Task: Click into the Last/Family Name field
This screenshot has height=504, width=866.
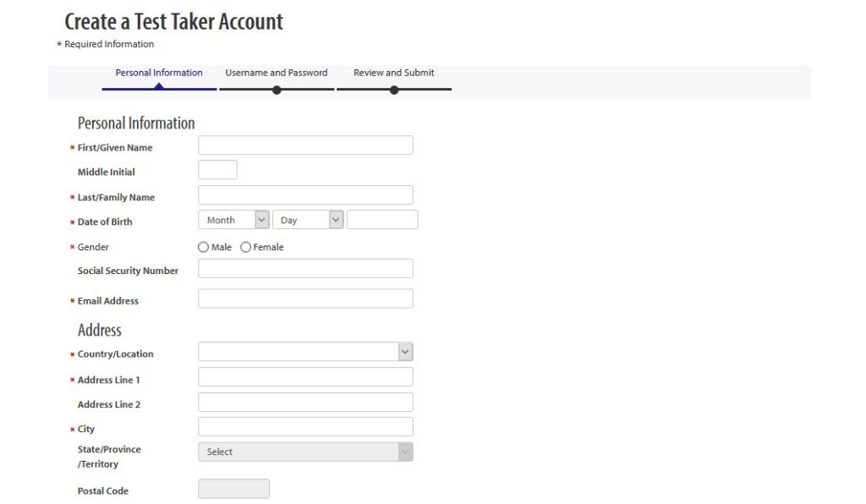Action: tap(305, 195)
